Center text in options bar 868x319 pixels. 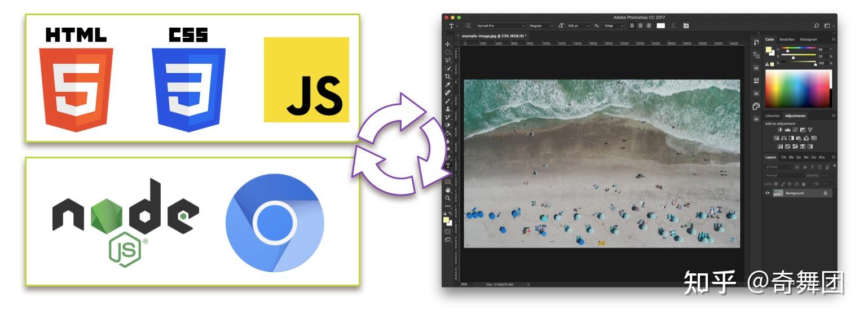pyautogui.click(x=641, y=26)
